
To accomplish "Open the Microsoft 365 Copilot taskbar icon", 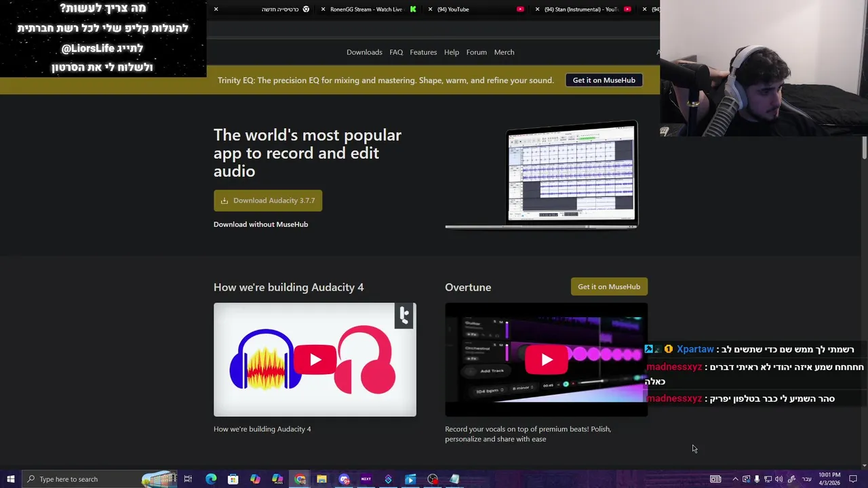I will point(277,479).
